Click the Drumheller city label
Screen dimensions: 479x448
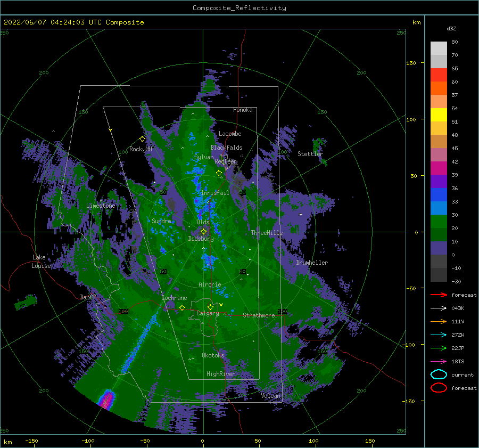(x=312, y=263)
